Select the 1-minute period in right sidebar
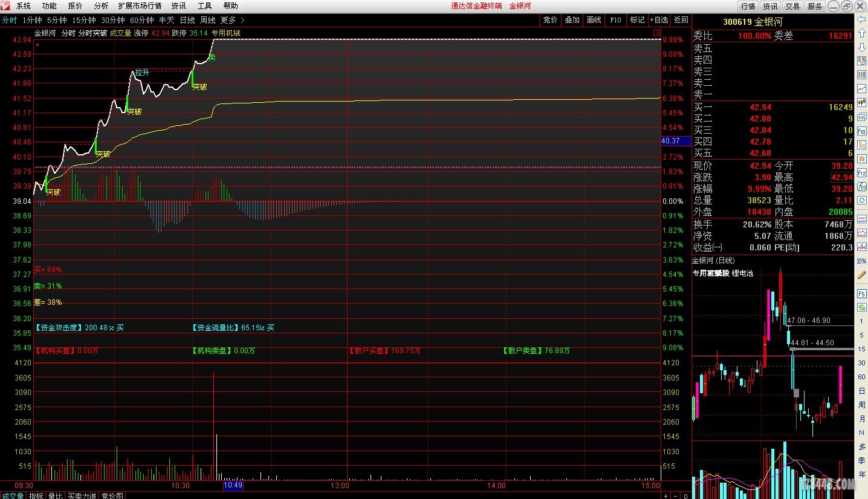This screenshot has width=868, height=499. point(861,321)
